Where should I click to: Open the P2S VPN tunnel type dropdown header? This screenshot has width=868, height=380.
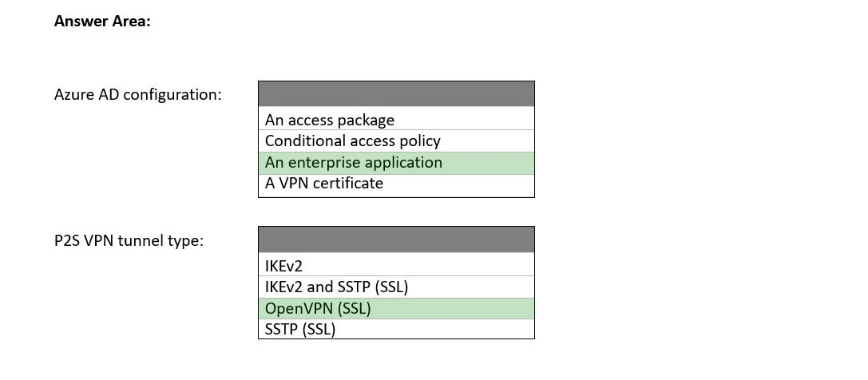pos(396,239)
